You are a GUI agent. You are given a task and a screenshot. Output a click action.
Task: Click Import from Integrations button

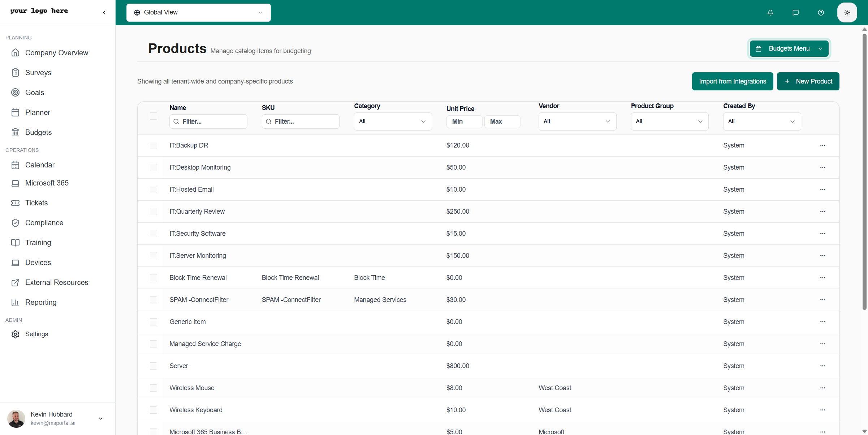pos(732,81)
